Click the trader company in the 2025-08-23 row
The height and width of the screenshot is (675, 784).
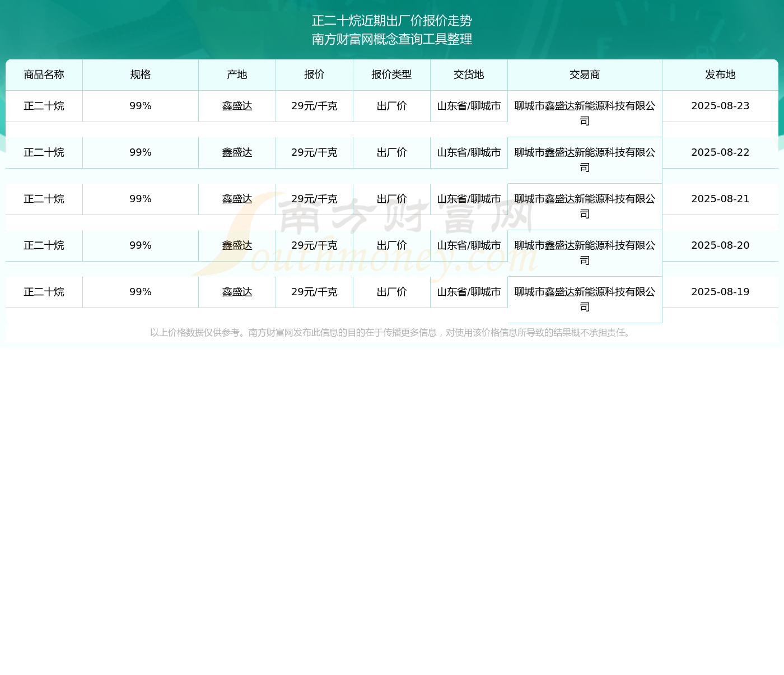(x=585, y=113)
